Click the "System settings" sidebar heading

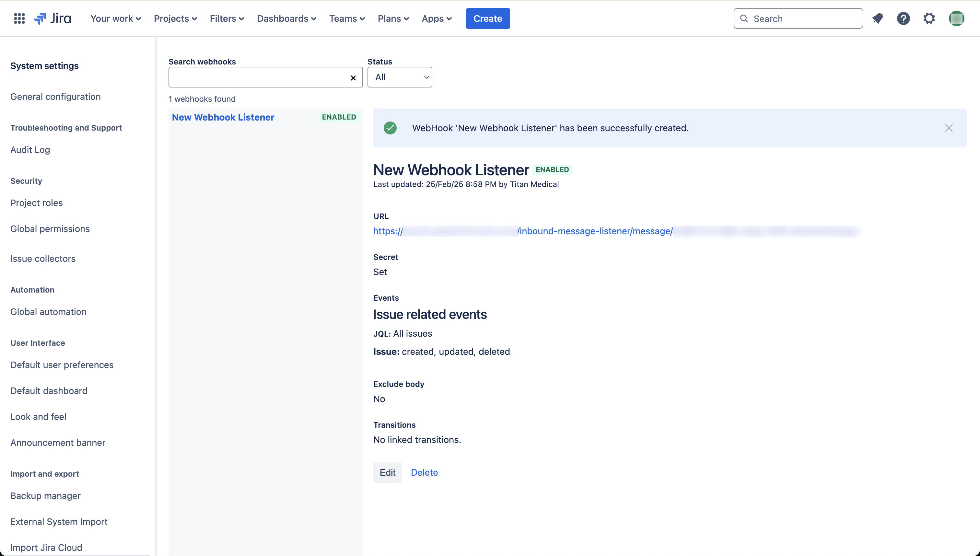tap(44, 66)
